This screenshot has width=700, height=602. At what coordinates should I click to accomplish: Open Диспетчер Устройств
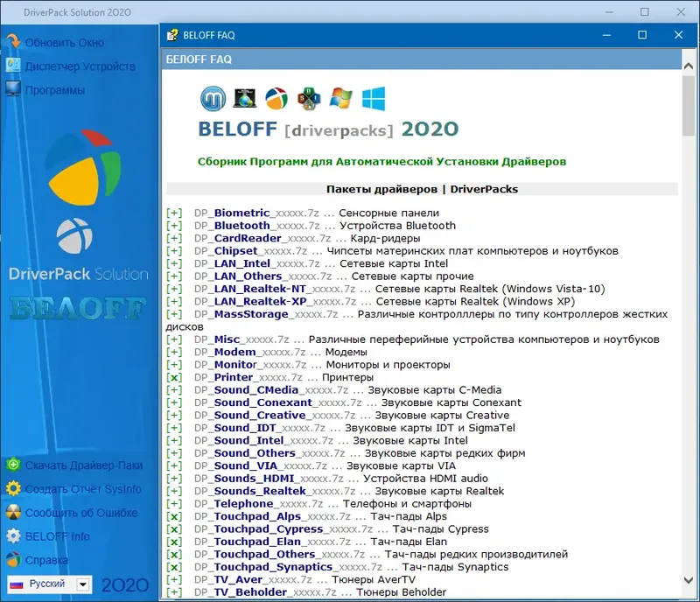coord(80,66)
